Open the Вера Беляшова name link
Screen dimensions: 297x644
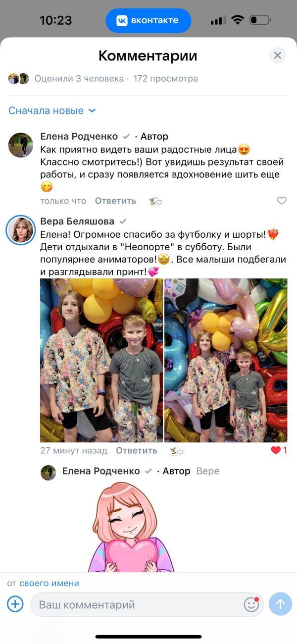click(x=77, y=221)
